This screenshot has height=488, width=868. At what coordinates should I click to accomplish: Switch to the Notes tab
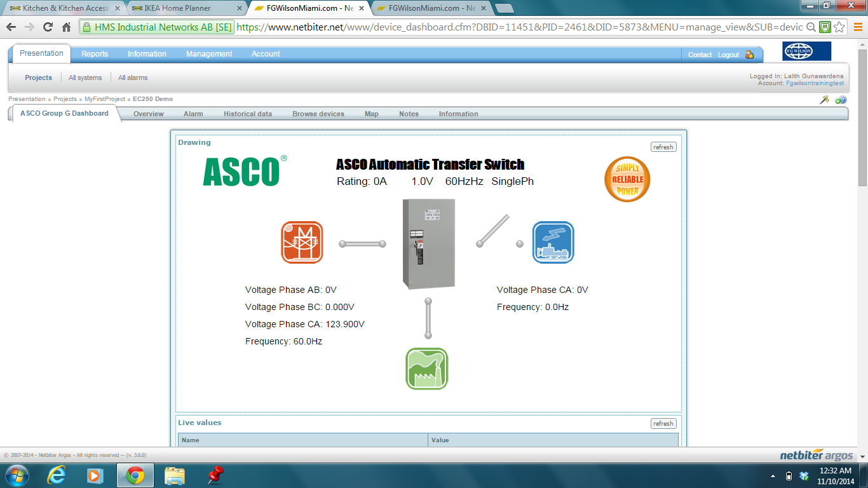click(409, 114)
